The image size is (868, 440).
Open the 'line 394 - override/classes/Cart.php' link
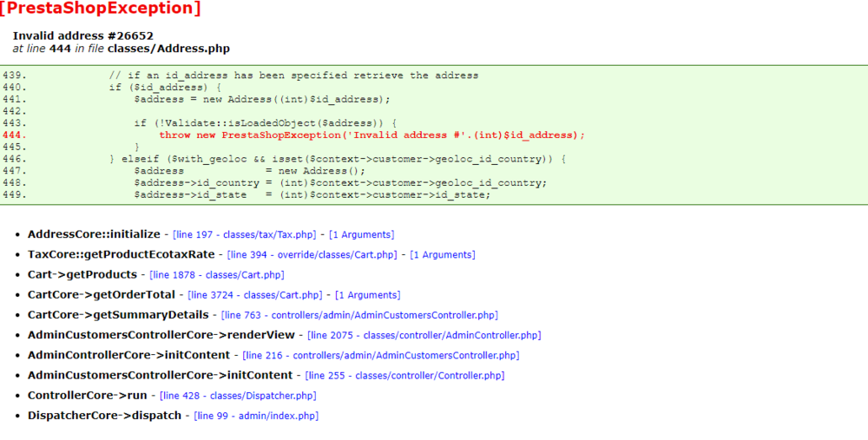coord(312,255)
